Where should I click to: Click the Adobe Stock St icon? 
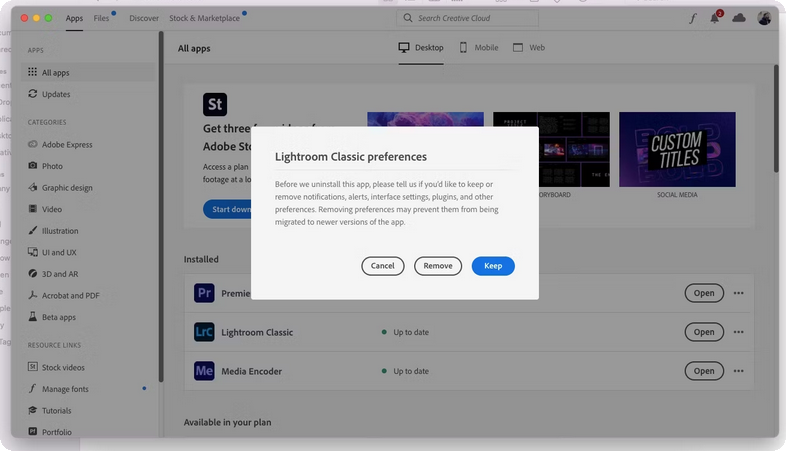point(214,104)
